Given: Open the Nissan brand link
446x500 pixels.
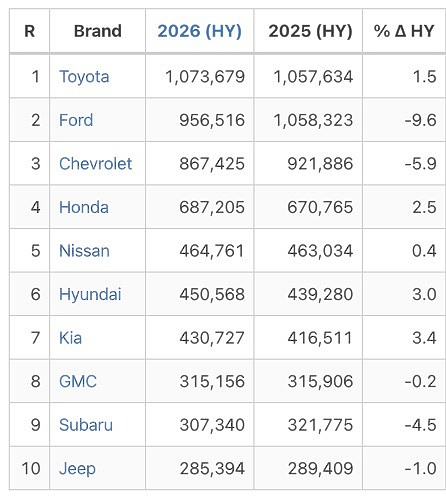Looking at the screenshot, I should point(84,251).
